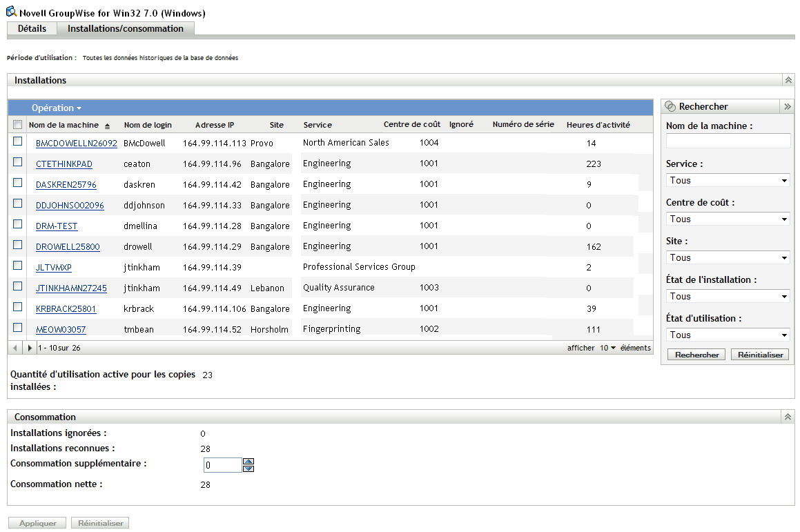Click the 'Horsholm' site cell

(x=269, y=330)
